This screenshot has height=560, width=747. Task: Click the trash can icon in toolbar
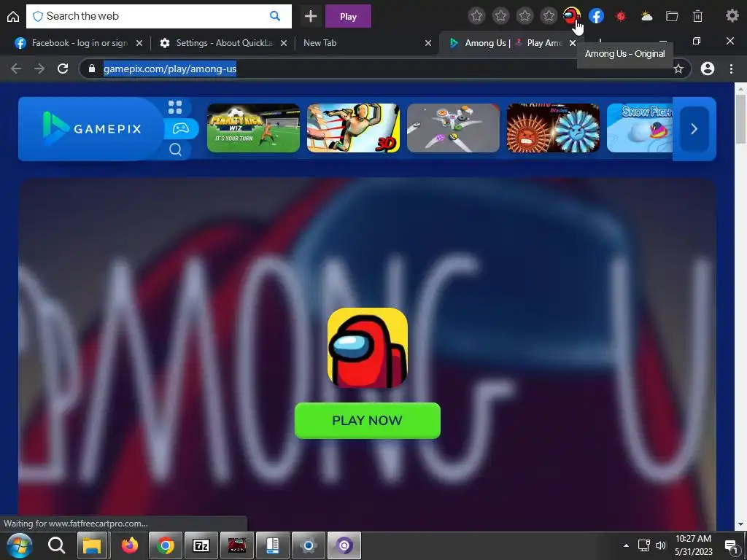697,16
